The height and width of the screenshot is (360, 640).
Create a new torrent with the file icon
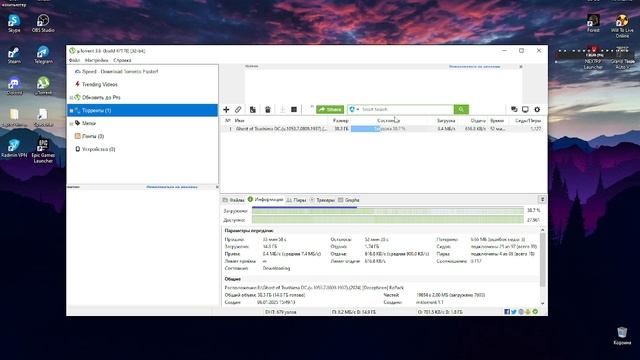(x=253, y=109)
